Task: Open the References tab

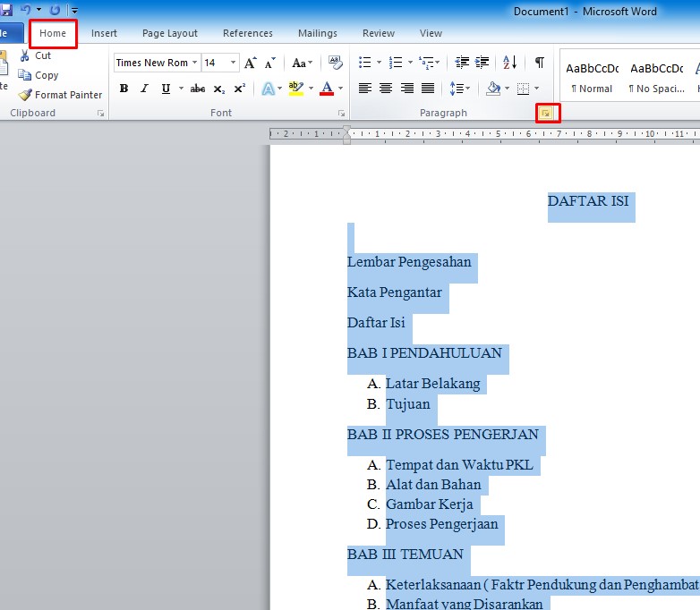Action: tap(248, 33)
